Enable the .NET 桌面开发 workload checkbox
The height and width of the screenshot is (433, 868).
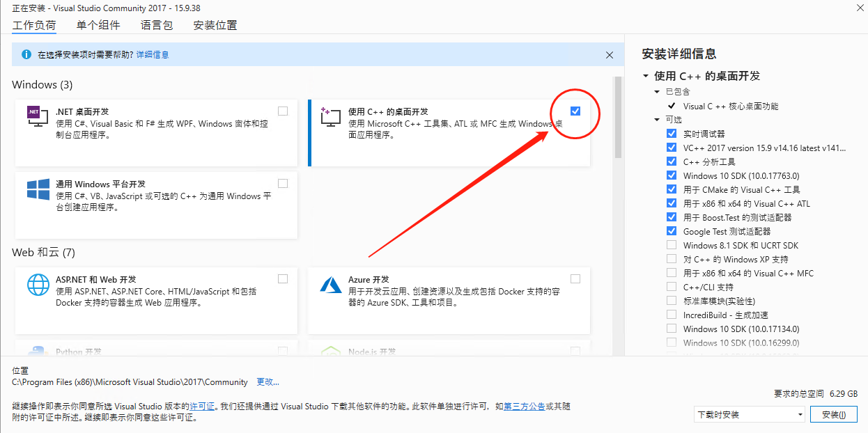pyautogui.click(x=283, y=111)
